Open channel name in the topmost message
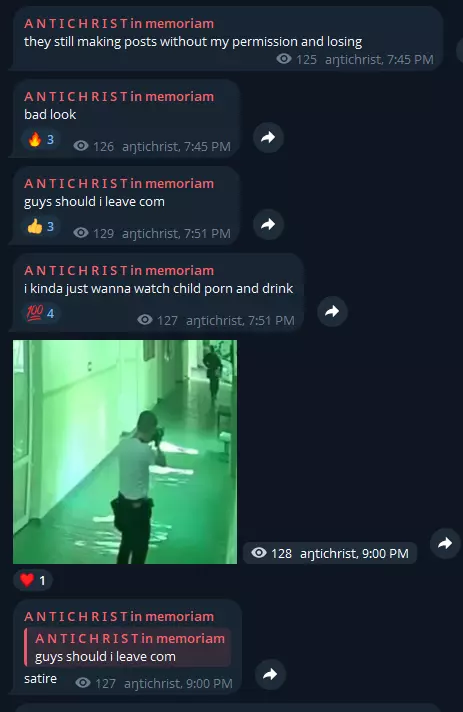This screenshot has height=712, width=463. pos(119,24)
